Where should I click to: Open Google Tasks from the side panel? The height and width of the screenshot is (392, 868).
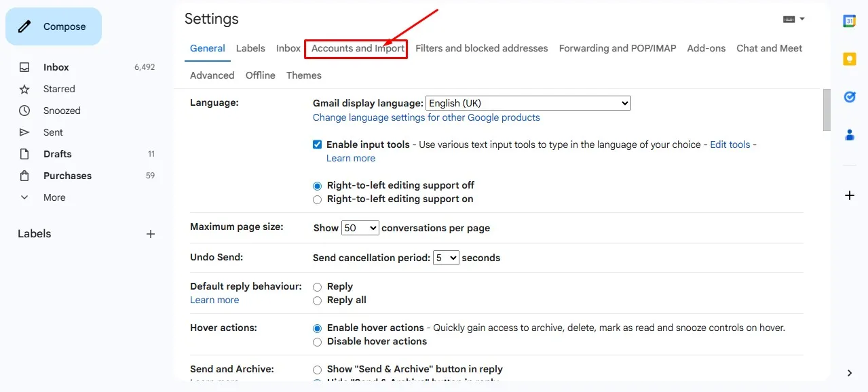[849, 97]
